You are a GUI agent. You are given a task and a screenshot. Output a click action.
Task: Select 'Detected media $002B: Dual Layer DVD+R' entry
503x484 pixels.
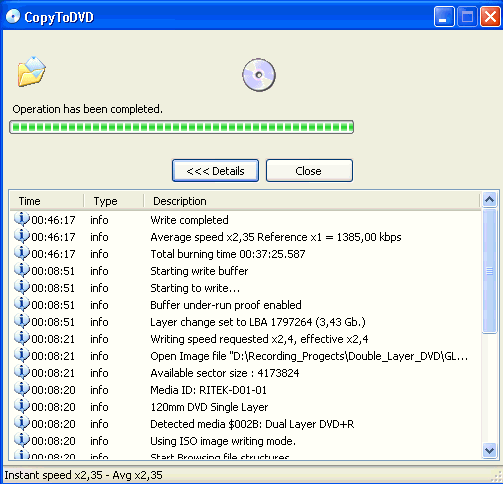click(x=245, y=424)
